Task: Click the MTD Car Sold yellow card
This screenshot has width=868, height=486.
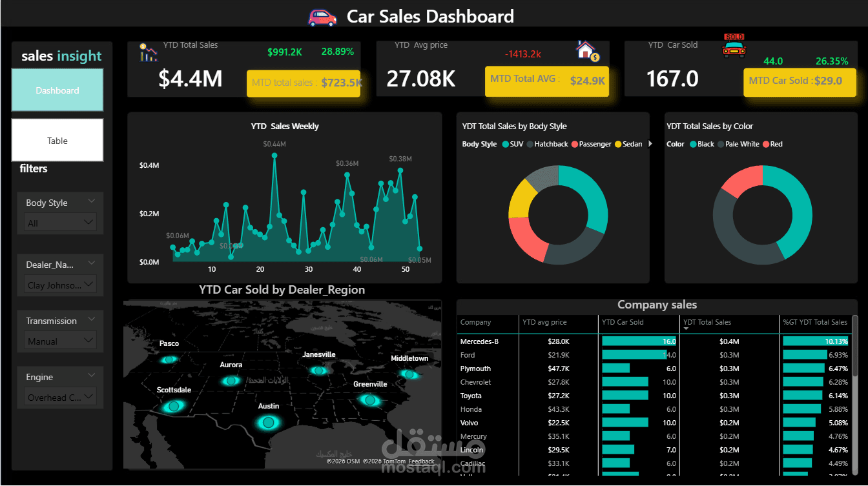Action: tap(800, 82)
